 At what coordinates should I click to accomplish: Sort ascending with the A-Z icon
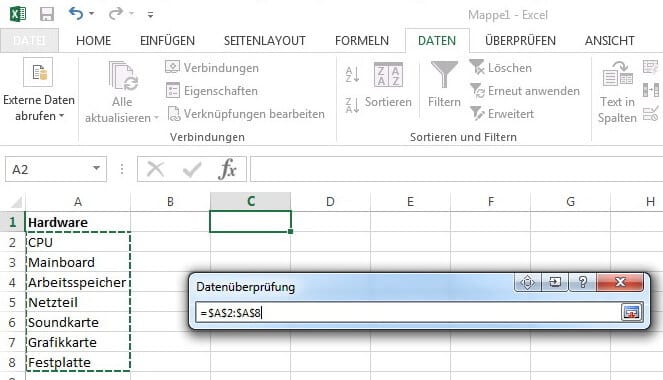tap(352, 74)
